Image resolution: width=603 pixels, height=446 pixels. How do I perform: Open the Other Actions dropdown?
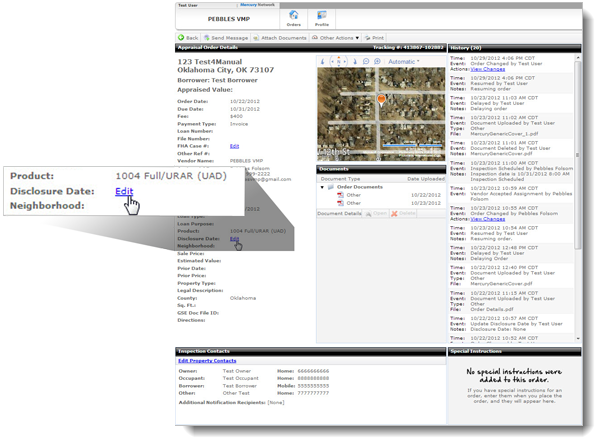(335, 38)
